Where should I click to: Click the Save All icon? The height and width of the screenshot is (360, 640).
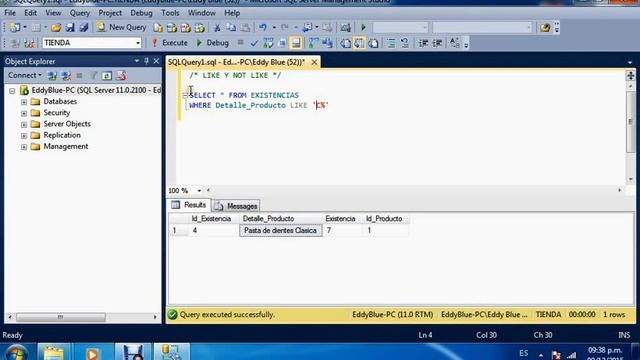pos(84,28)
